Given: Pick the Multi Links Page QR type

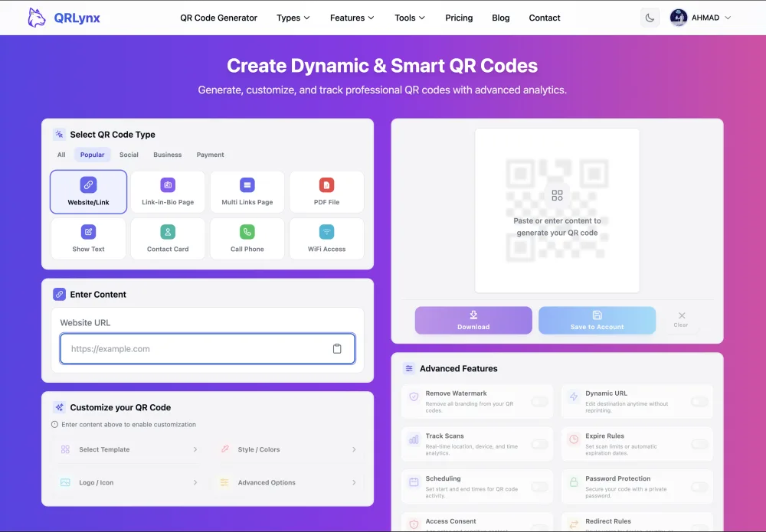Looking at the screenshot, I should (x=247, y=191).
